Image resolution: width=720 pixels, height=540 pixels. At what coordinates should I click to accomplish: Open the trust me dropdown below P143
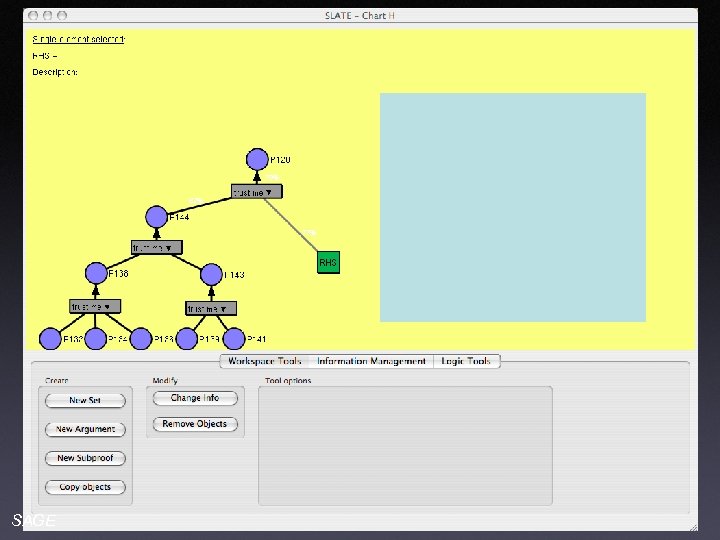pos(211,308)
